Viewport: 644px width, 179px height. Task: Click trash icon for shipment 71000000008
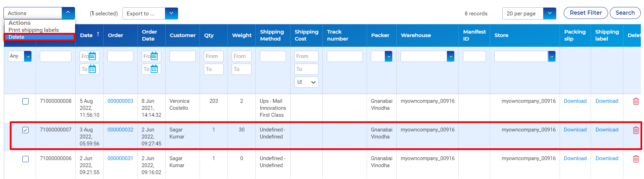coord(636,101)
